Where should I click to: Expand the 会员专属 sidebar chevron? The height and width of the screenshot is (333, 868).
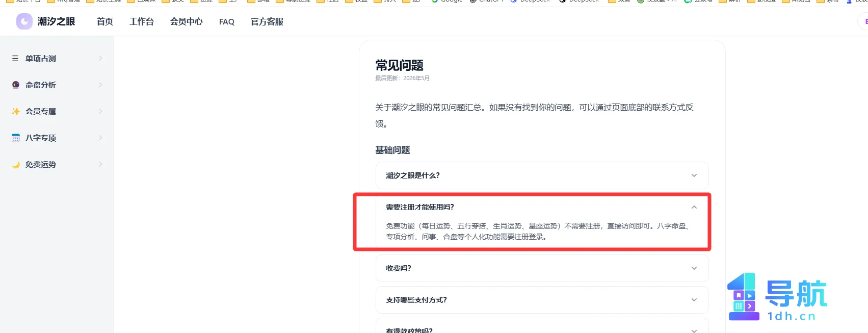click(x=100, y=111)
